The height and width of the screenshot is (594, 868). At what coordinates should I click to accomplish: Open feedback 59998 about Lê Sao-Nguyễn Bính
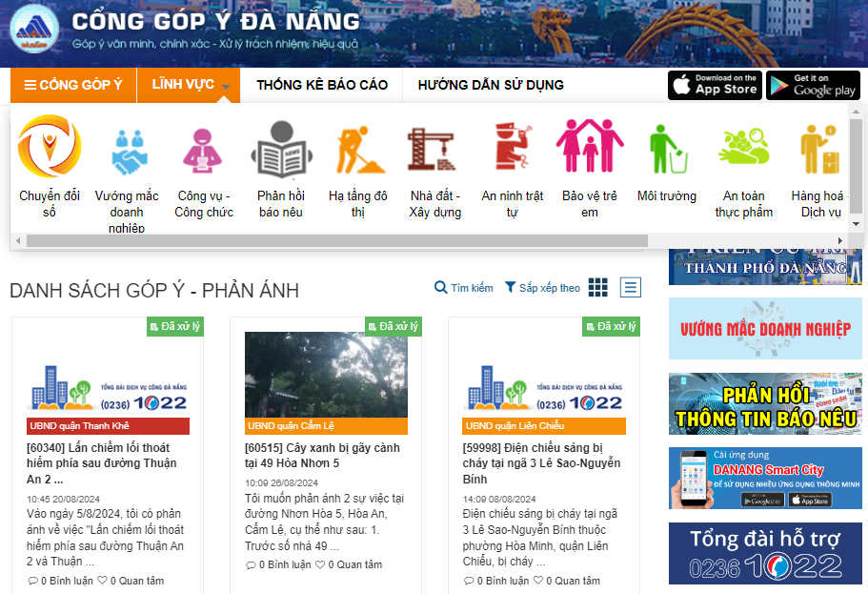pyautogui.click(x=541, y=463)
